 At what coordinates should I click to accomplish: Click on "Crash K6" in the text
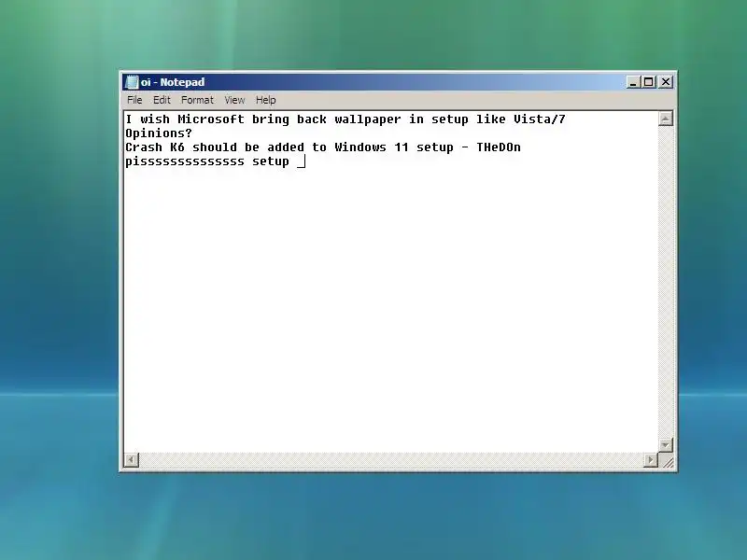pyautogui.click(x=155, y=147)
